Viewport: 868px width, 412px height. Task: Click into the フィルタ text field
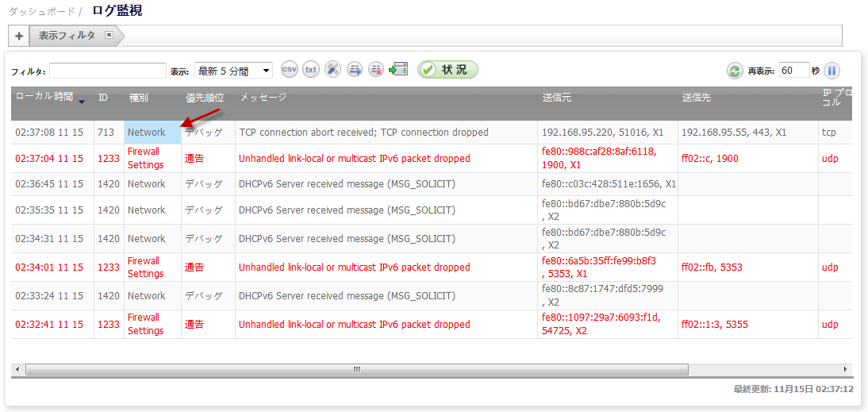tap(107, 71)
